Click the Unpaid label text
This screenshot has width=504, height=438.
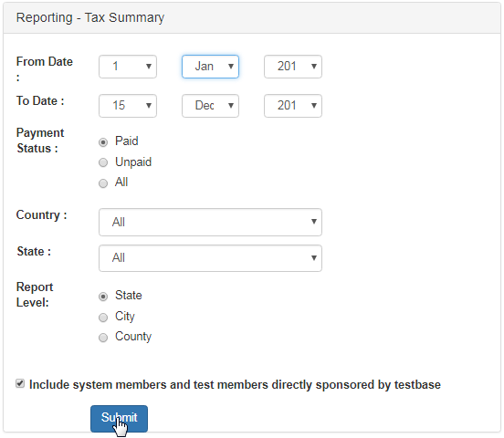click(x=133, y=162)
